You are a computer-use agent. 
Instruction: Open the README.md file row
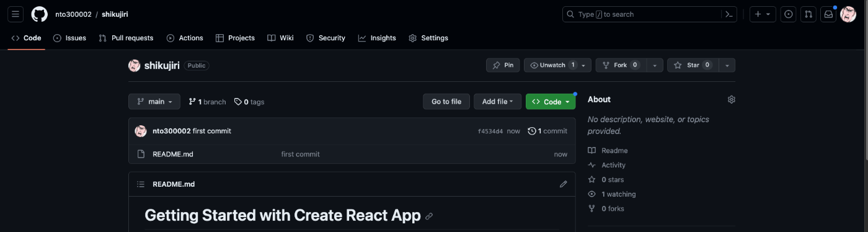click(x=352, y=154)
